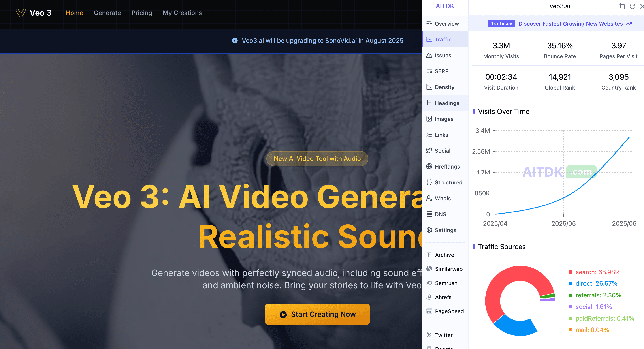Click the play icon in Start Creating button
The image size is (644, 349).
coord(283,315)
